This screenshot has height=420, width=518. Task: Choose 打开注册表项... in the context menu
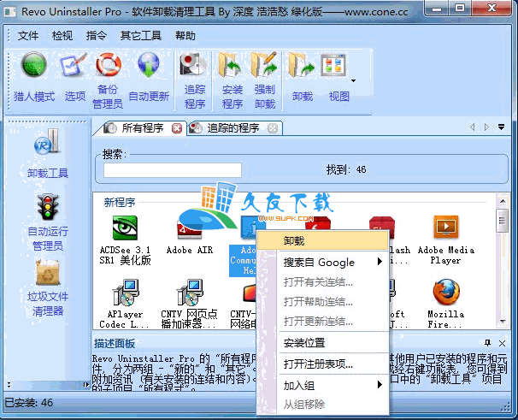[x=322, y=364]
